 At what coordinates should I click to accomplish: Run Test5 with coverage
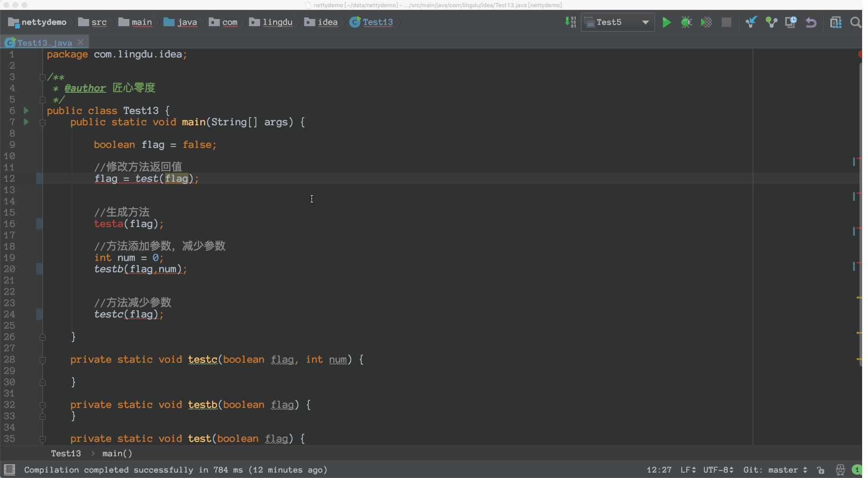pos(706,22)
